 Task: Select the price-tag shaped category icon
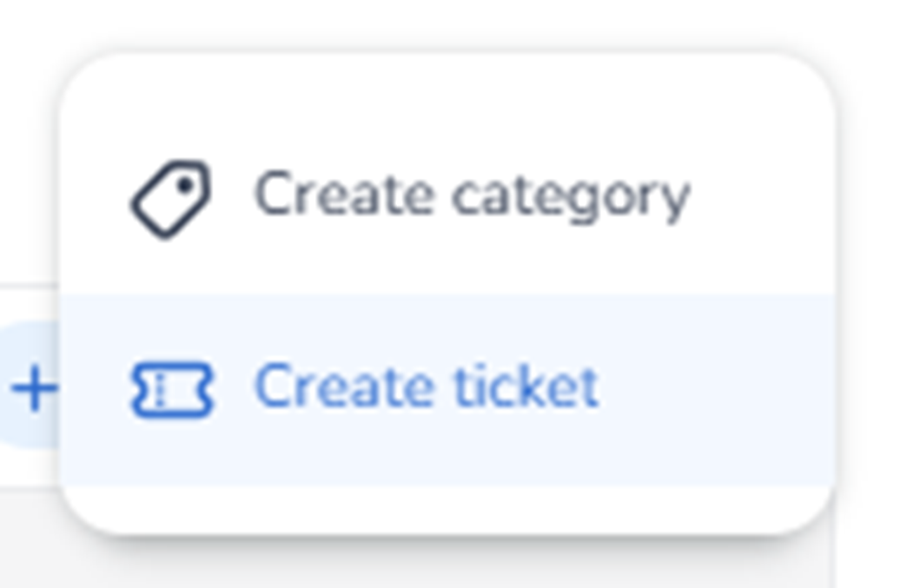170,199
